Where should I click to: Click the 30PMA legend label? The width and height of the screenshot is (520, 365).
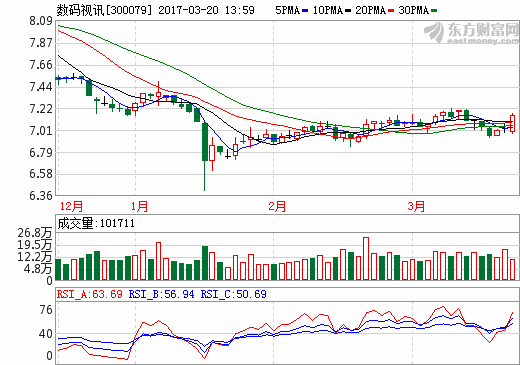coord(414,10)
